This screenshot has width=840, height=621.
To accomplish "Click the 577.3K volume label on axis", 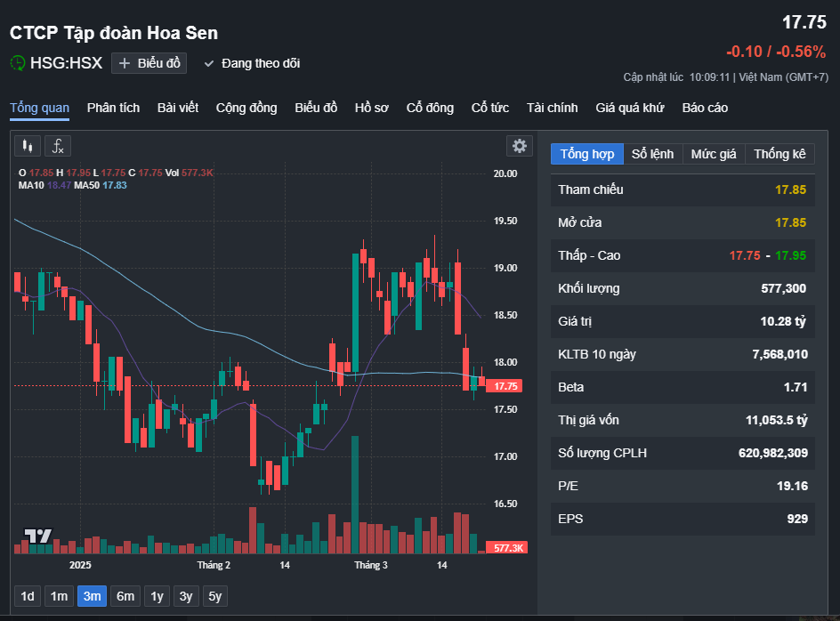I will click(507, 547).
